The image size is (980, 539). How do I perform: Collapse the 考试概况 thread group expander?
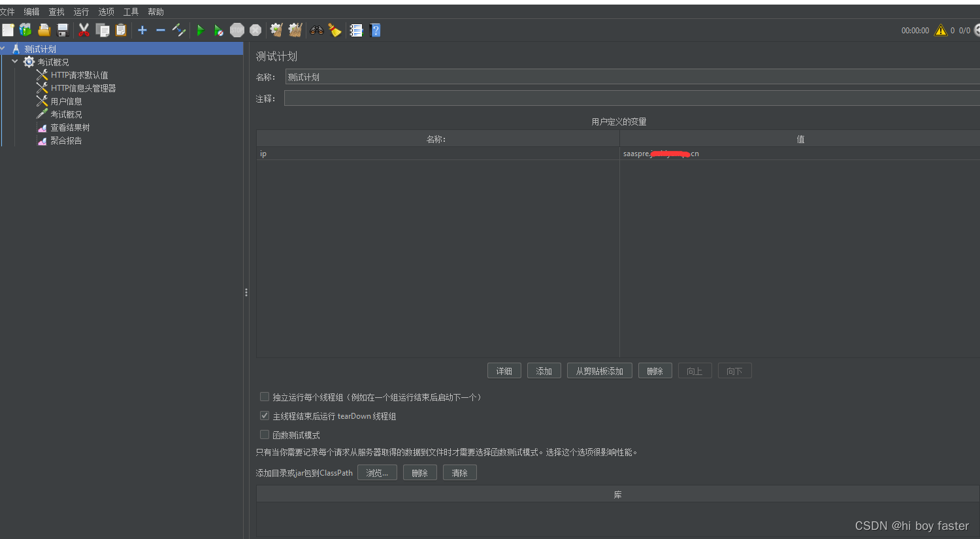pos(14,61)
